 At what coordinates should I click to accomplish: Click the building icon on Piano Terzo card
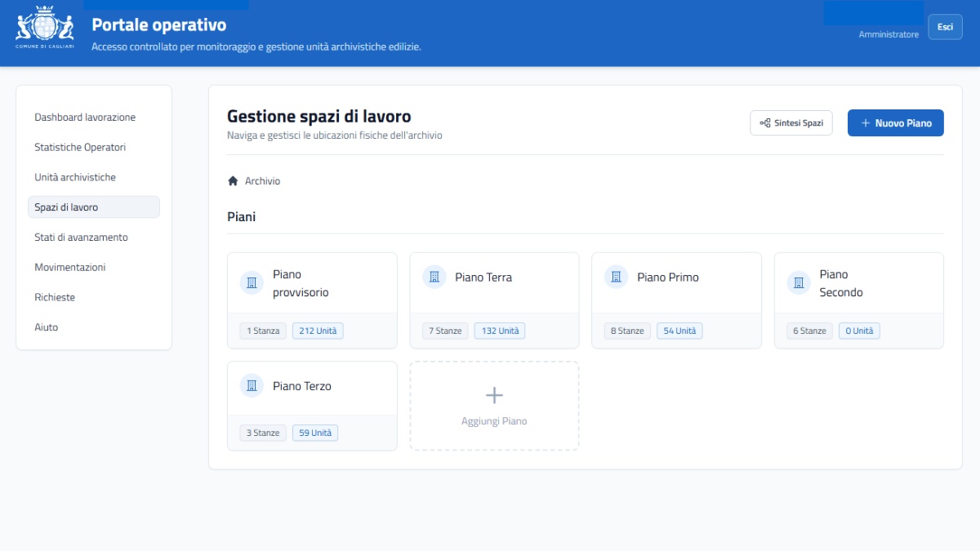click(x=252, y=385)
